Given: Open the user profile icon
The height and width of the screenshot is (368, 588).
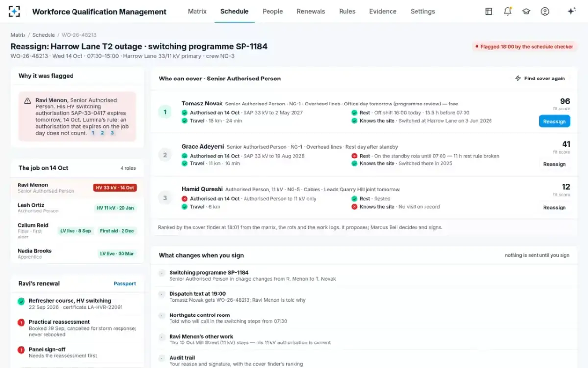Looking at the screenshot, I should 545,11.
